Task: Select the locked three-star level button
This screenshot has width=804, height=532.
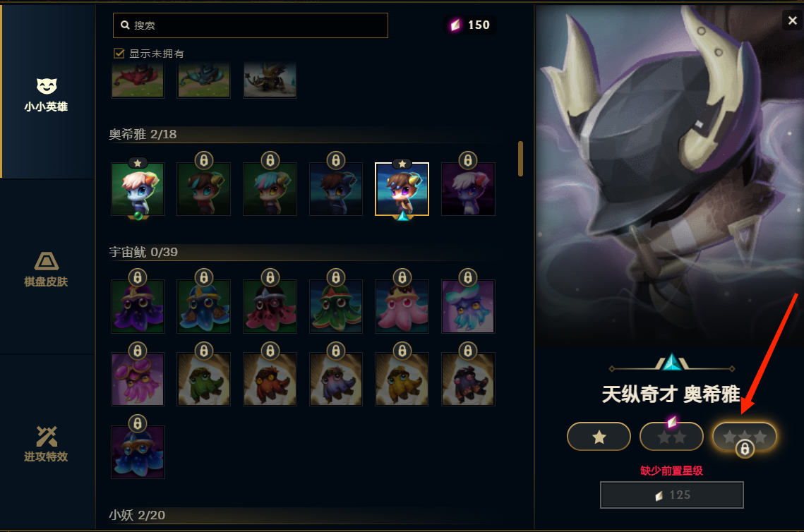Action: [x=745, y=437]
